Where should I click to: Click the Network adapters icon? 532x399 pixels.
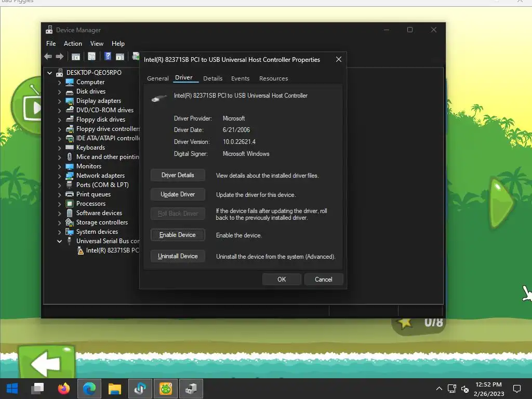tap(70, 176)
